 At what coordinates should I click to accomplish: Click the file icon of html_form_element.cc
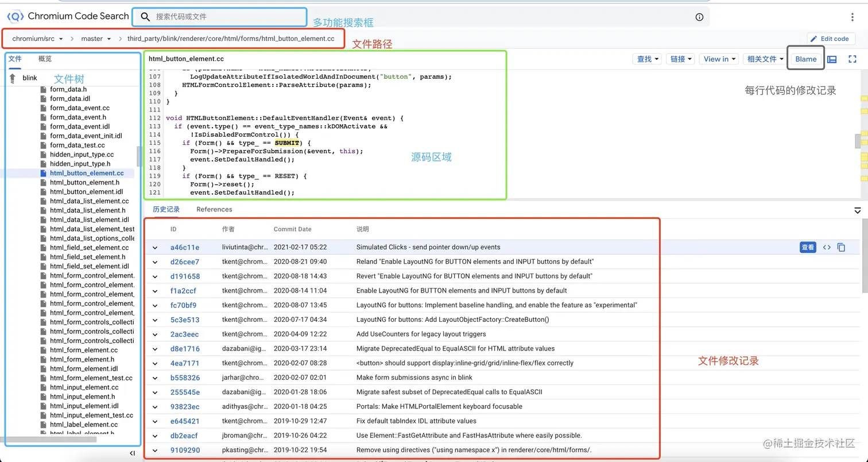coord(43,350)
